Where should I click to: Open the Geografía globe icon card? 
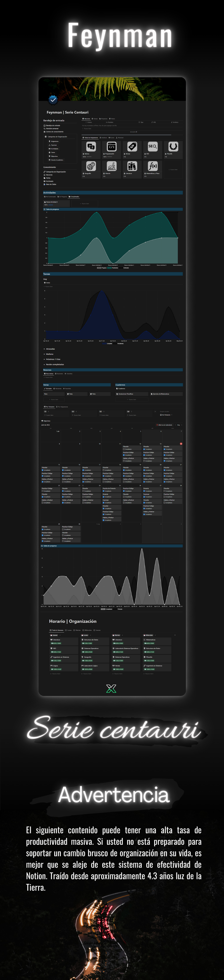(x=91, y=166)
